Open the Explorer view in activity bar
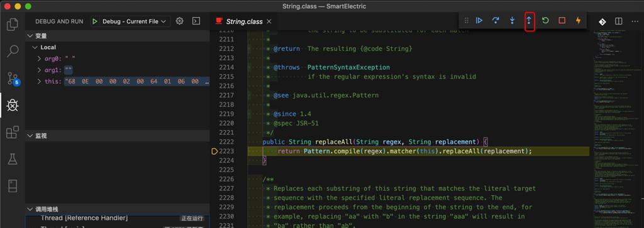644x228 pixels. 13,24
